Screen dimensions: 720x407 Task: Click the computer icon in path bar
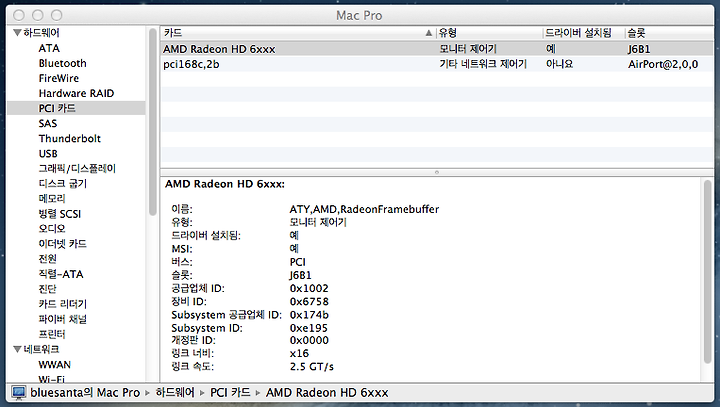click(x=19, y=393)
